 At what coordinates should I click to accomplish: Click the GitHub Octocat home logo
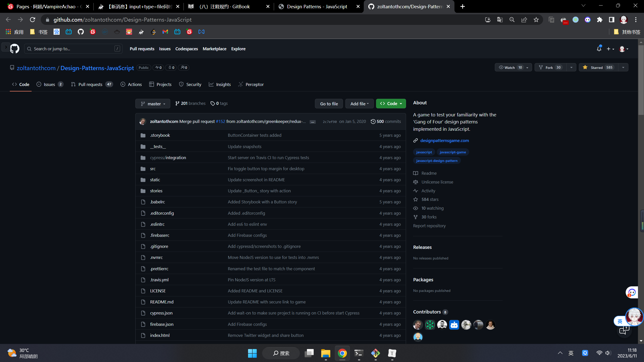(15, 49)
